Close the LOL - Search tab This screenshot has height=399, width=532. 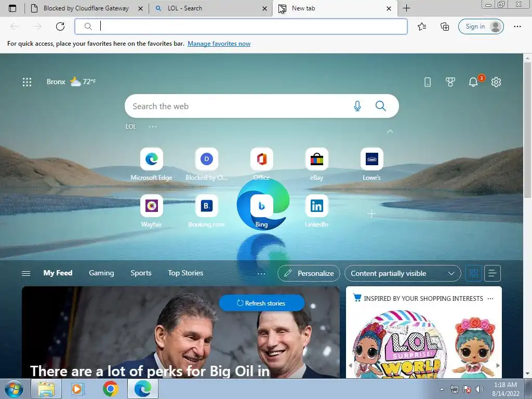264,8
